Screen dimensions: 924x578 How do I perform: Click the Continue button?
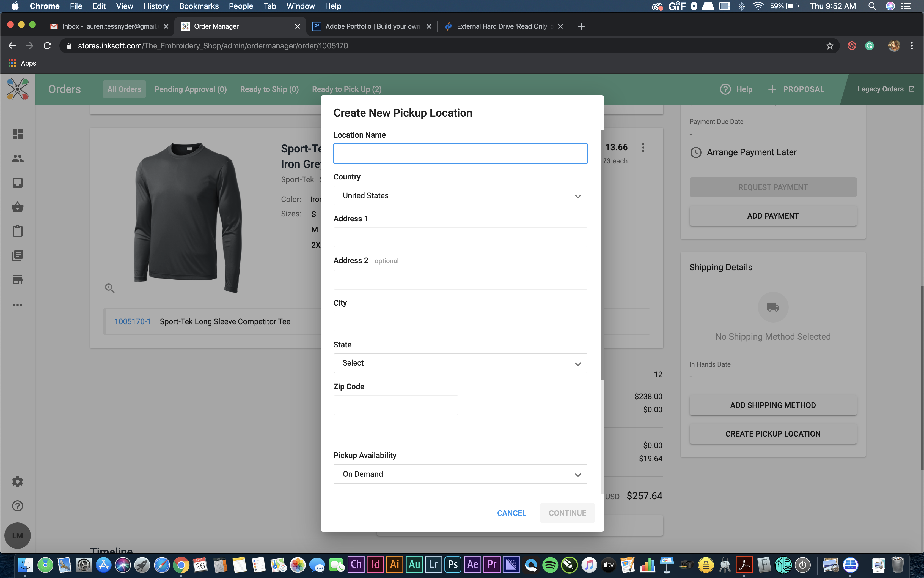(567, 513)
